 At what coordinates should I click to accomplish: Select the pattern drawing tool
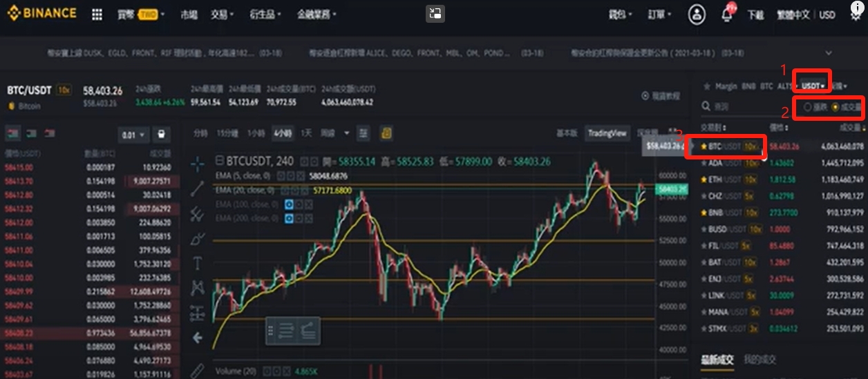198,288
